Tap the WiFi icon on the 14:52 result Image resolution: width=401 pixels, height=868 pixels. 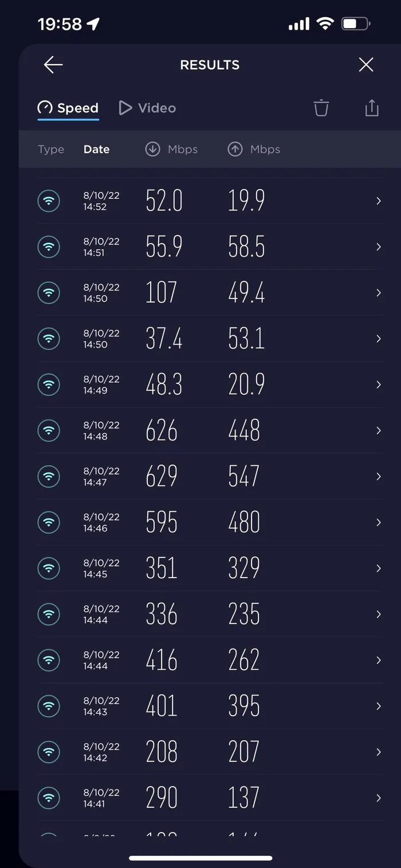[49, 201]
